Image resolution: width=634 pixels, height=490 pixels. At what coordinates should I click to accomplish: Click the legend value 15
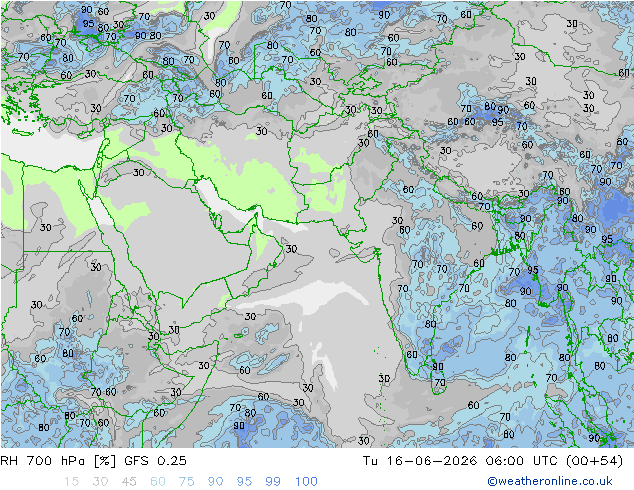point(71,482)
